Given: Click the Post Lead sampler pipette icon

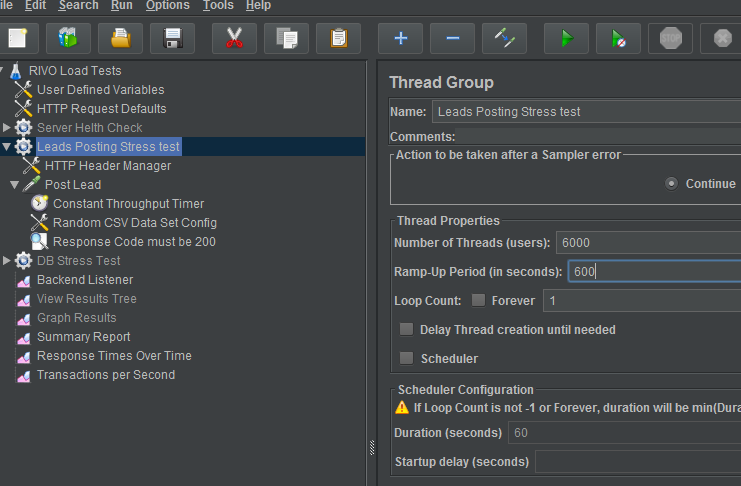Looking at the screenshot, I should point(31,184).
